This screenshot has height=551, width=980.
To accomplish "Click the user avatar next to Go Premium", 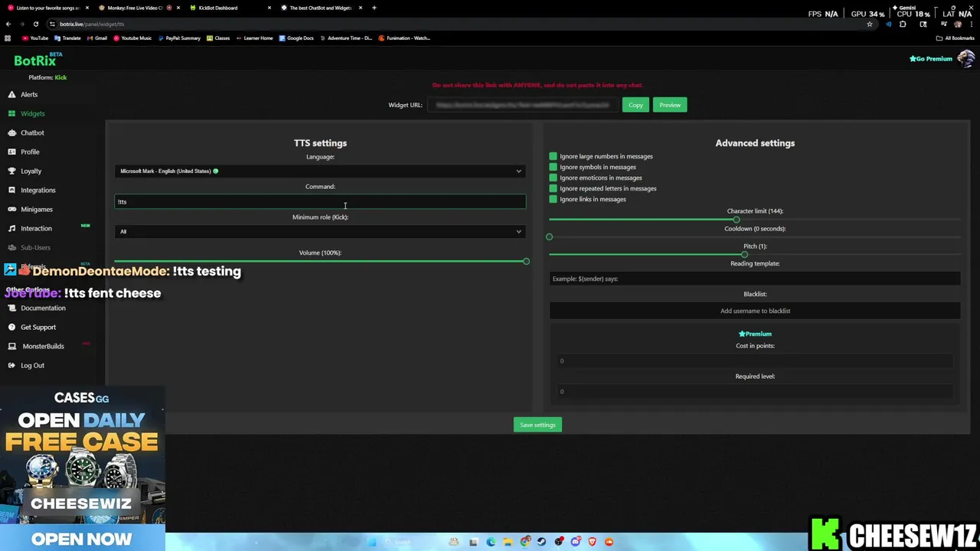I will point(965,59).
